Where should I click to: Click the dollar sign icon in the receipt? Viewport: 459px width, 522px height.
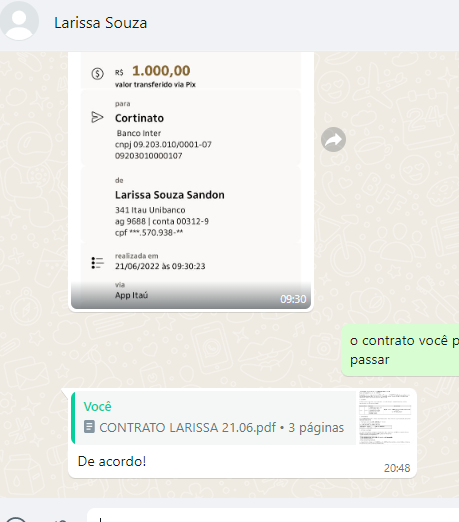click(97, 73)
